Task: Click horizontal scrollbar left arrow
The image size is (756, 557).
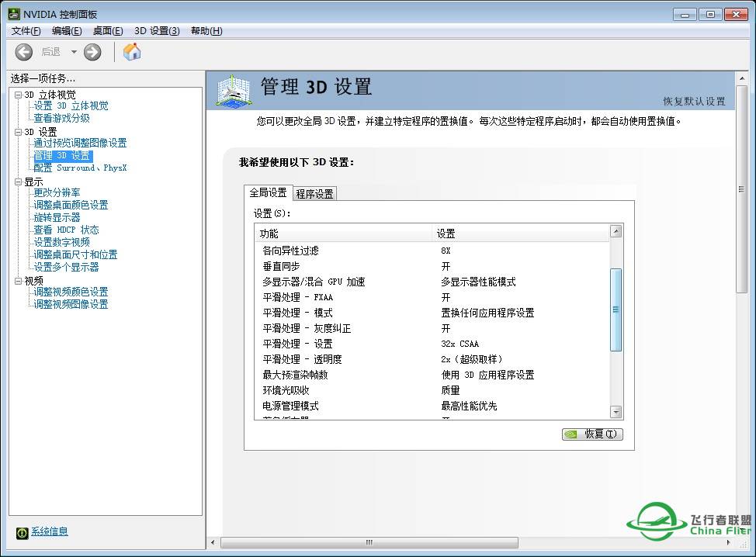Action: tap(213, 542)
